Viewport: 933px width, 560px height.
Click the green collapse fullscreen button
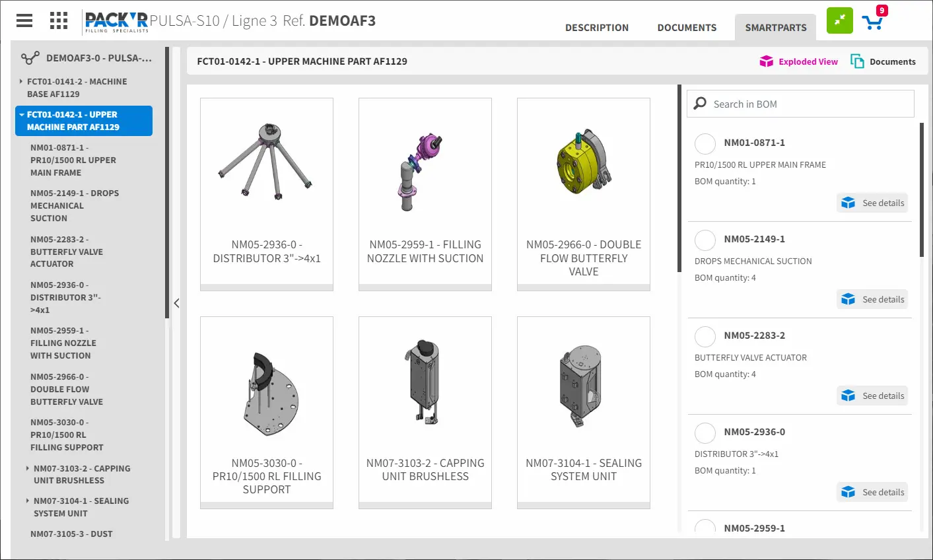click(x=839, y=20)
